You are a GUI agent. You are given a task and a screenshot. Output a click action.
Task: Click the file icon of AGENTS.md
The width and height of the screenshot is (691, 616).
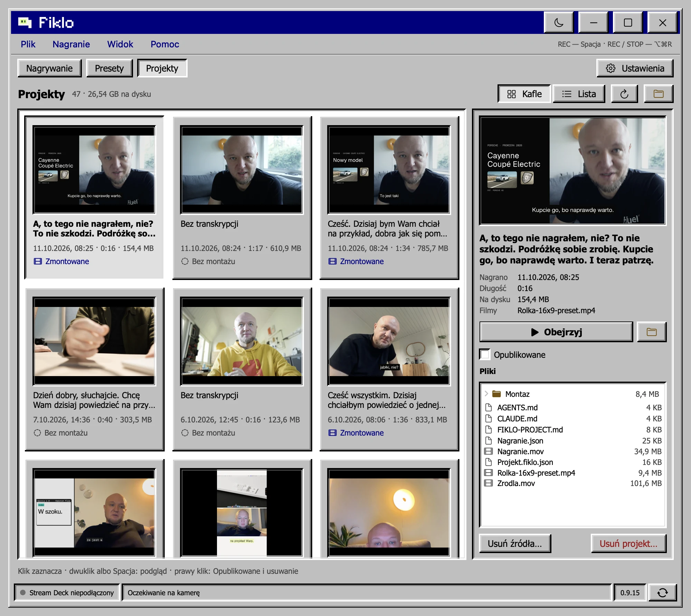pos(489,408)
